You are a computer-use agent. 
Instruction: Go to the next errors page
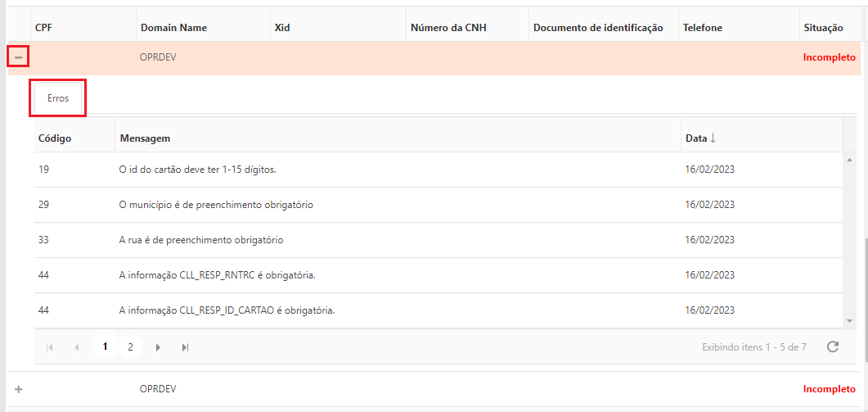158,347
